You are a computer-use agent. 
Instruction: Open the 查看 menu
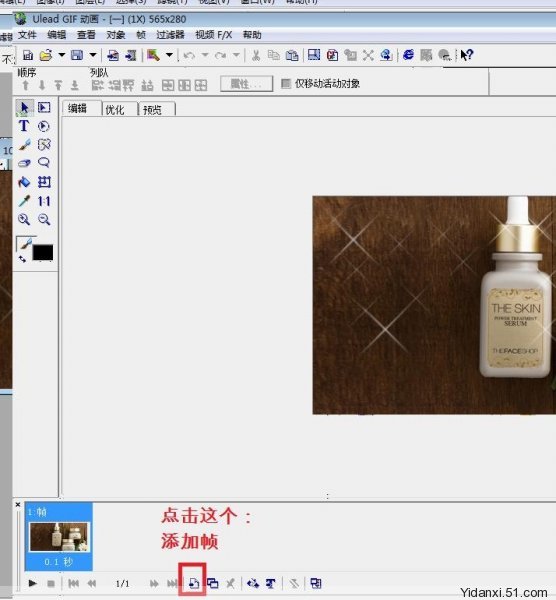[x=86, y=35]
